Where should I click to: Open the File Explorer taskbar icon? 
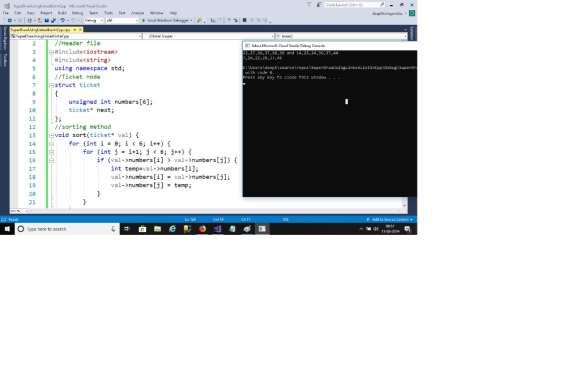pyautogui.click(x=158, y=229)
